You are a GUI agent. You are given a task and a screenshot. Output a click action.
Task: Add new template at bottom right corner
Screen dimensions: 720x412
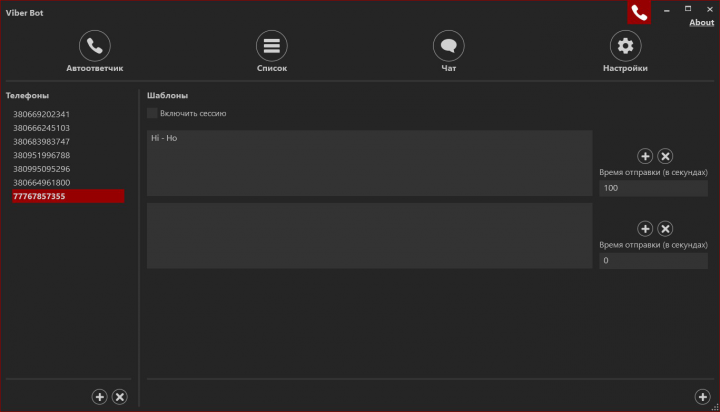[x=703, y=397]
